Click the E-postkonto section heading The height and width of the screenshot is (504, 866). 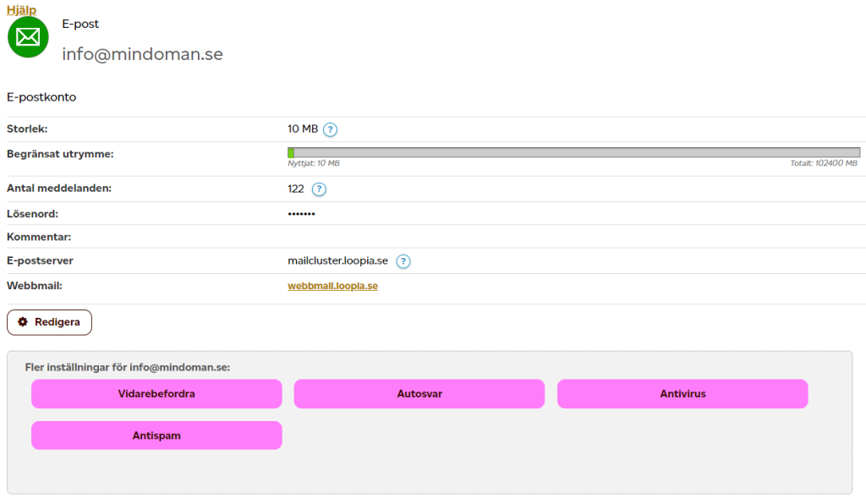click(41, 97)
